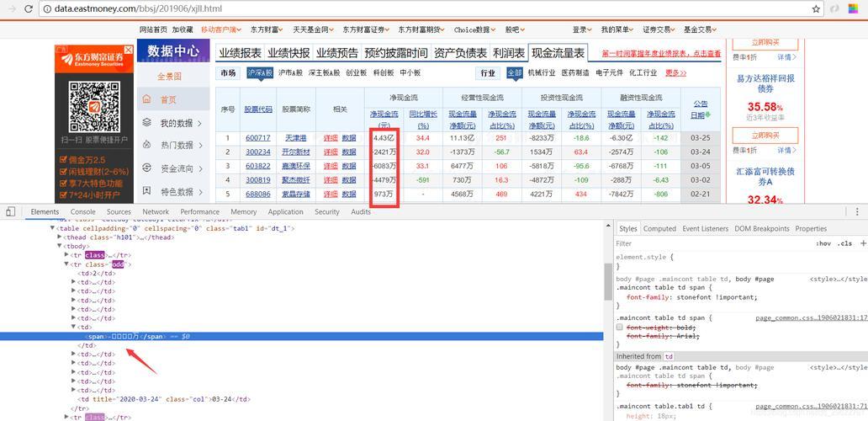Click the New Style Rule plus icon

(x=862, y=243)
